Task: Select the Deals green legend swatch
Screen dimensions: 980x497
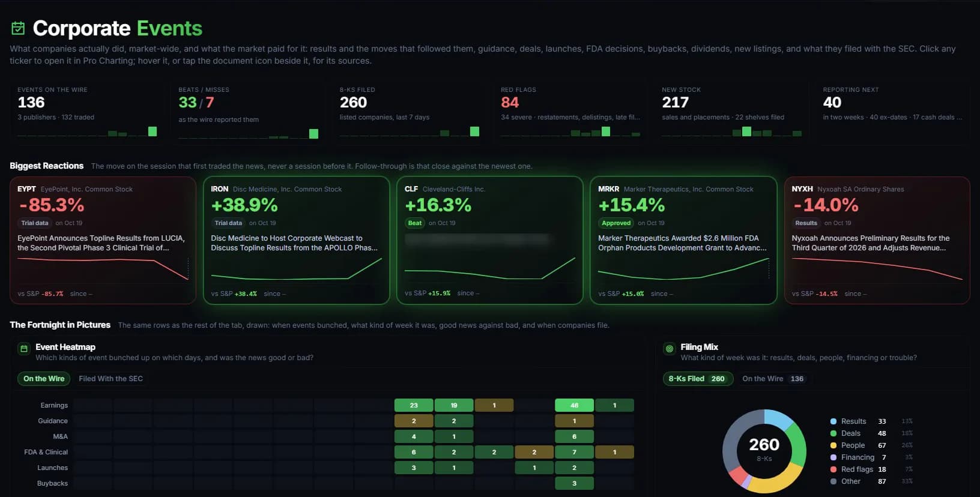Action: tap(833, 433)
